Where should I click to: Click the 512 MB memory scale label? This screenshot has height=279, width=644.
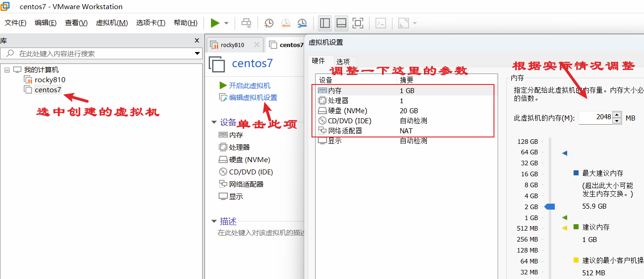click(527, 228)
